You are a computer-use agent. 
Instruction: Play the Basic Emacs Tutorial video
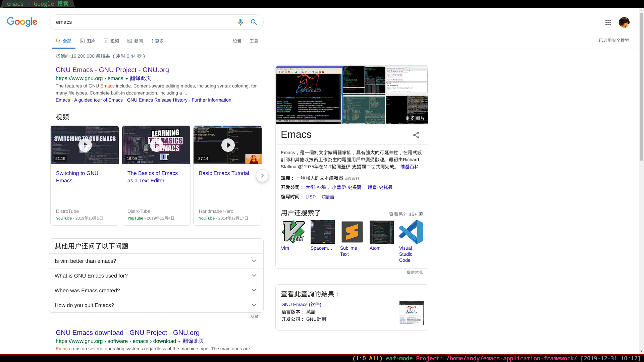tap(228, 145)
